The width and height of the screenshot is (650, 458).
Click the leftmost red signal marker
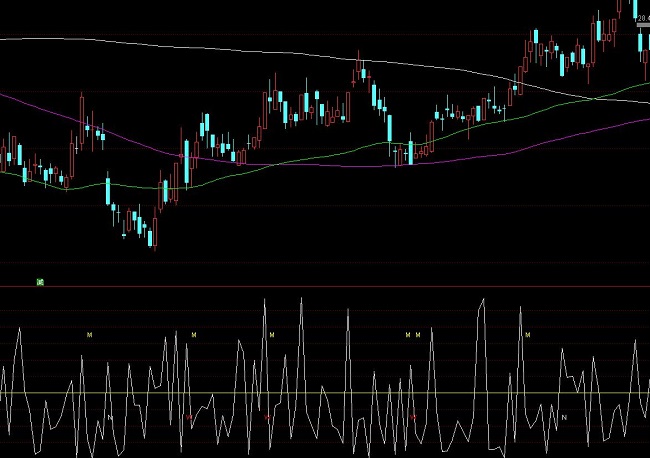click(x=189, y=415)
